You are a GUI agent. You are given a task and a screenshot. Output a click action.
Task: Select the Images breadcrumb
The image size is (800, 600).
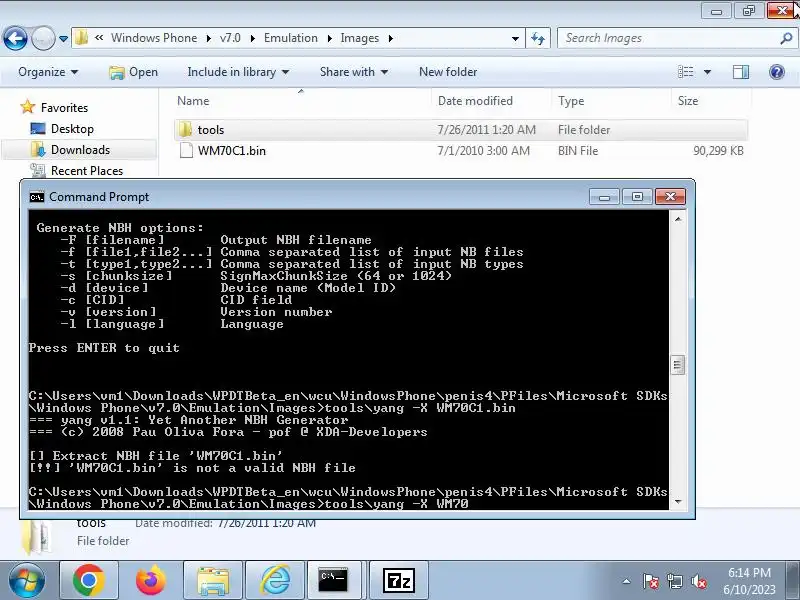(360, 38)
